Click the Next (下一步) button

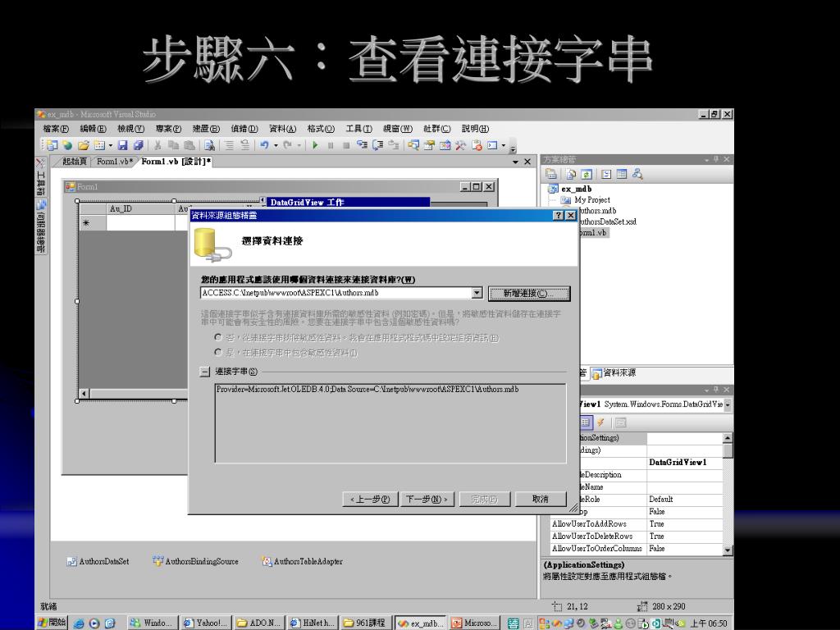pyautogui.click(x=427, y=499)
